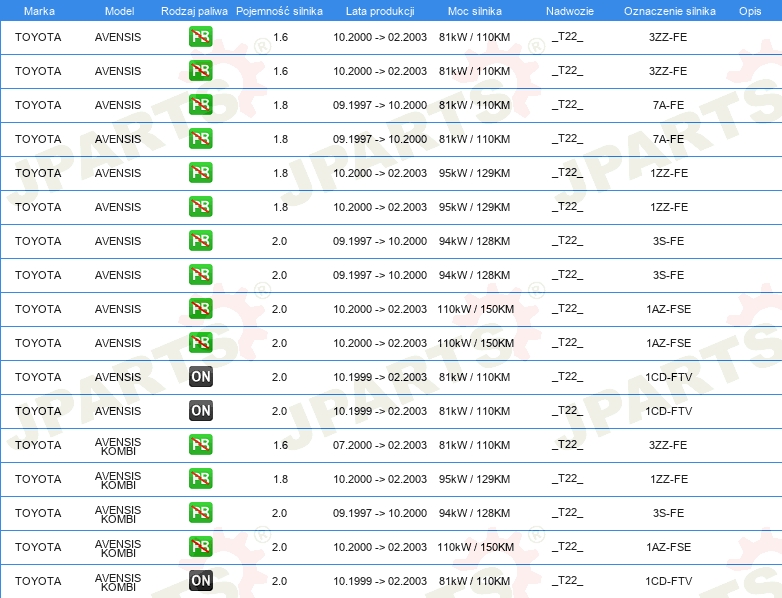
Task: Click capacity 2.0 in the AVENSIS KOMBI 1CD-FTV row
Action: [x=279, y=581]
